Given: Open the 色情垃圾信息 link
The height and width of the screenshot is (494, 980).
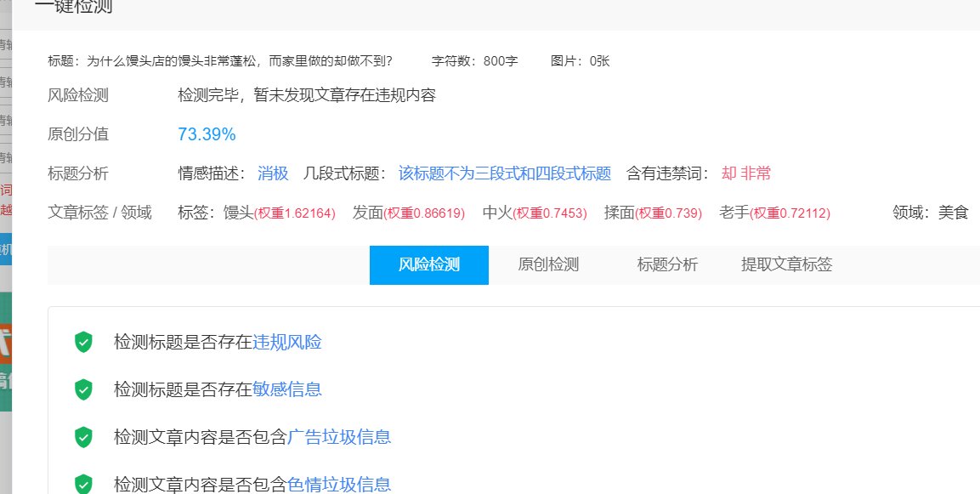Looking at the screenshot, I should (x=339, y=484).
